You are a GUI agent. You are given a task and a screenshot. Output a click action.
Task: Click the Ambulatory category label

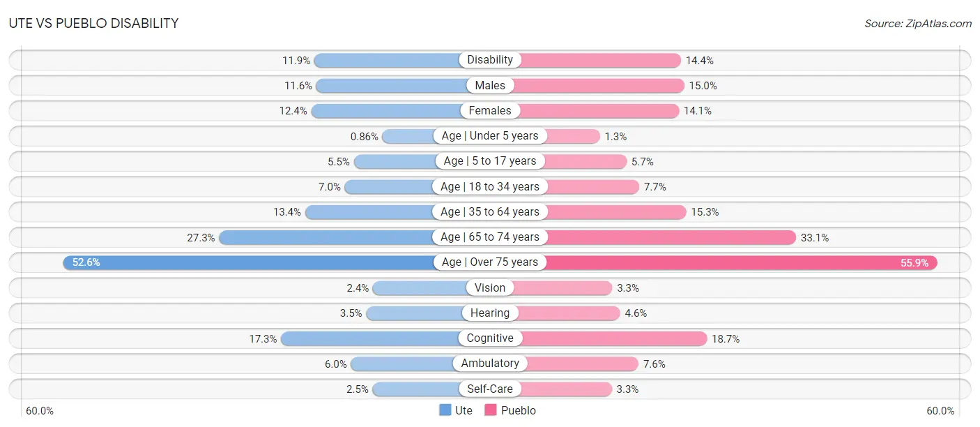click(490, 364)
